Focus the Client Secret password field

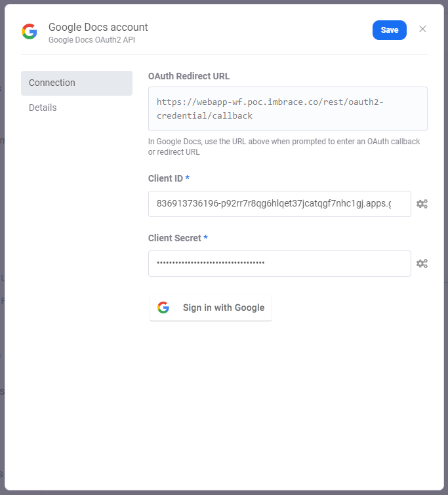[279, 264]
